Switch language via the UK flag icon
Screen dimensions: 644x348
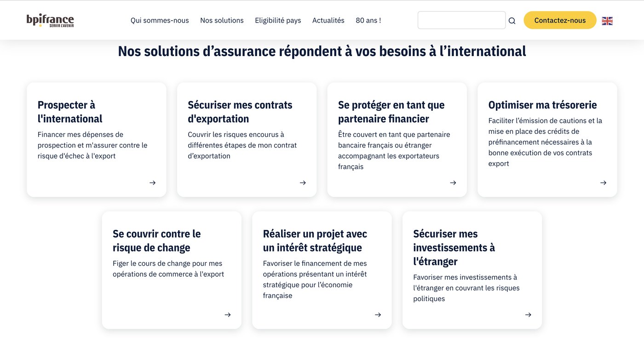pyautogui.click(x=607, y=21)
